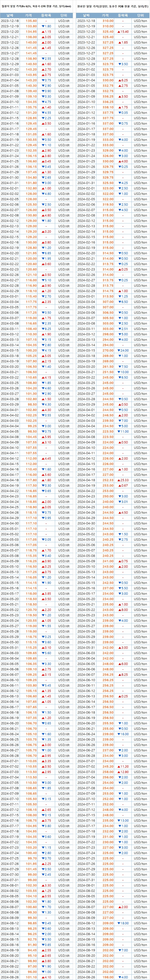Click the 단위 header in the coking coal table
Image resolution: width=150 pixels, height=980 pixels.
[140, 15]
